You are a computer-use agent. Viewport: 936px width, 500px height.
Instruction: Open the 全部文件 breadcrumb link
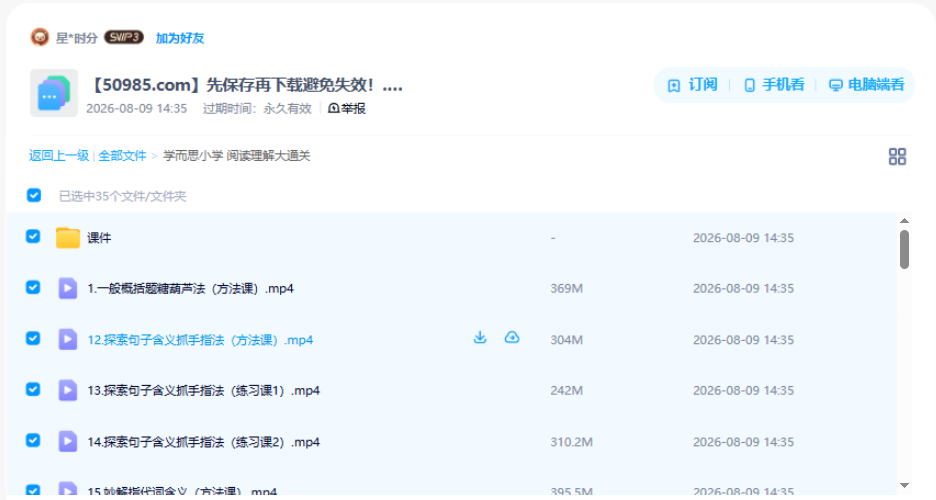pyautogui.click(x=122, y=156)
